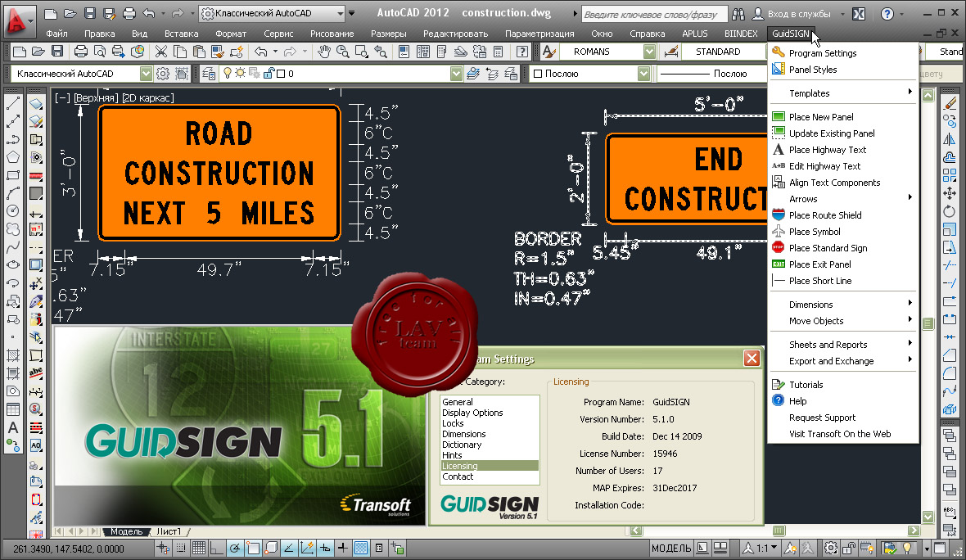Image resolution: width=966 pixels, height=560 pixels.
Task: Toggle layer 0 on/off lightbulb
Action: 228,74
